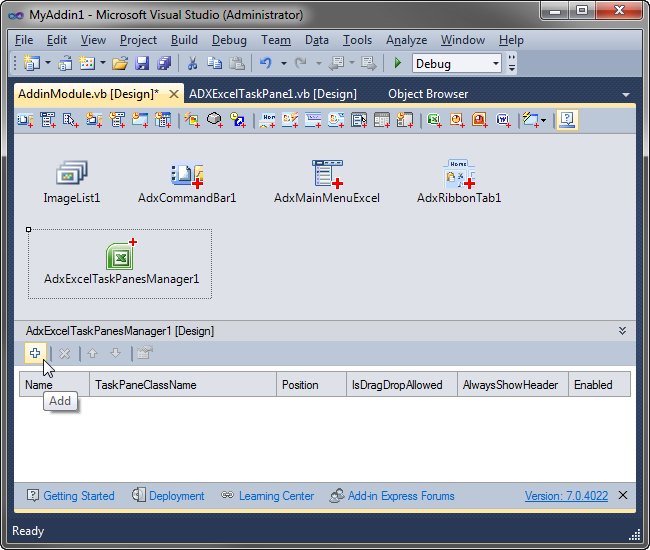Open the document tabs list dropdown
This screenshot has height=550, width=650.
point(626,95)
